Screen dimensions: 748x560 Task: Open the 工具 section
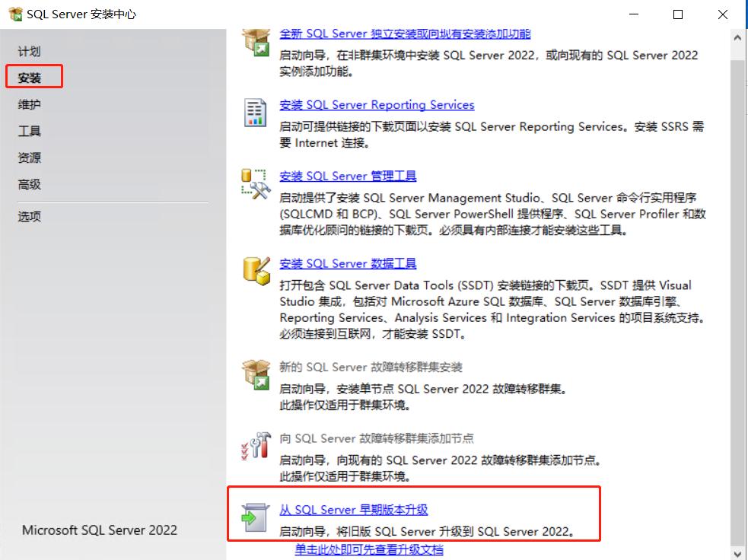click(x=29, y=131)
